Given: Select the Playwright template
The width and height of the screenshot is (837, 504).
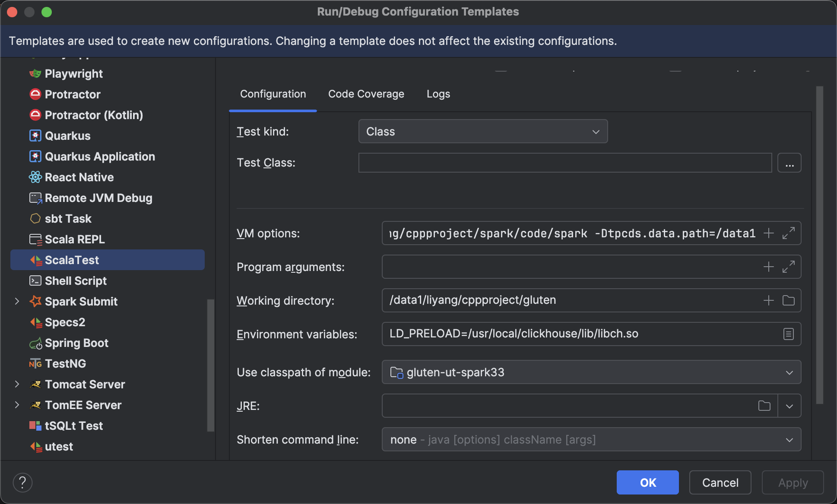Looking at the screenshot, I should pyautogui.click(x=73, y=74).
